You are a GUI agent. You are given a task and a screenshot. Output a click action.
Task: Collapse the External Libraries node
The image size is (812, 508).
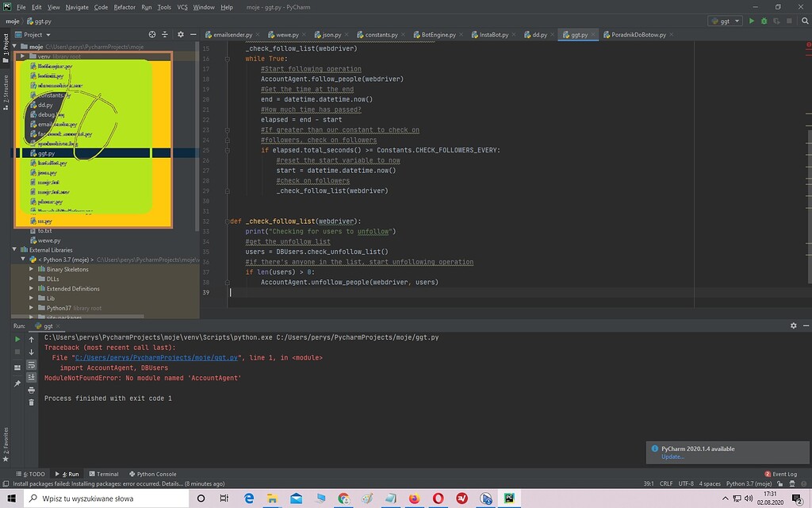[x=14, y=249]
